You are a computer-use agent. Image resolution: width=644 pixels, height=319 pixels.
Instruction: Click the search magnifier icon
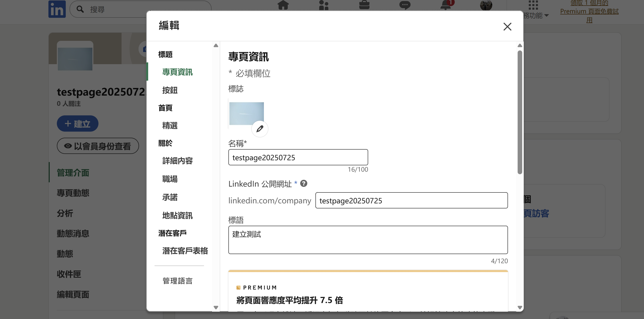[x=80, y=9]
